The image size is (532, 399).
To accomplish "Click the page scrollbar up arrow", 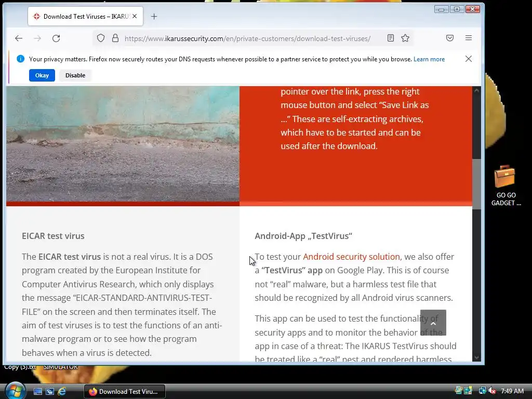I will [477, 90].
